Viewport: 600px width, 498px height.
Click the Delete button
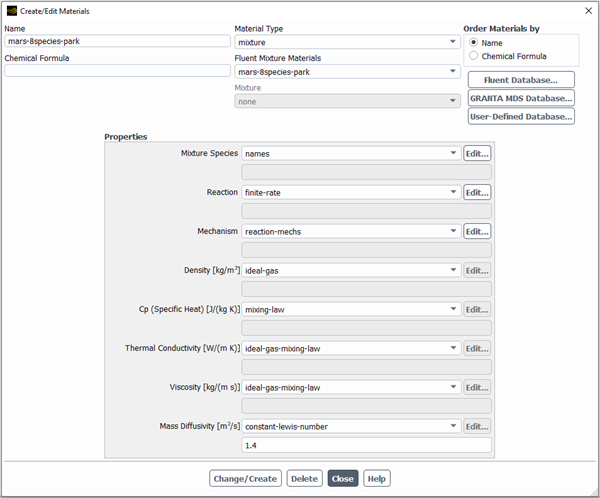[305, 478]
